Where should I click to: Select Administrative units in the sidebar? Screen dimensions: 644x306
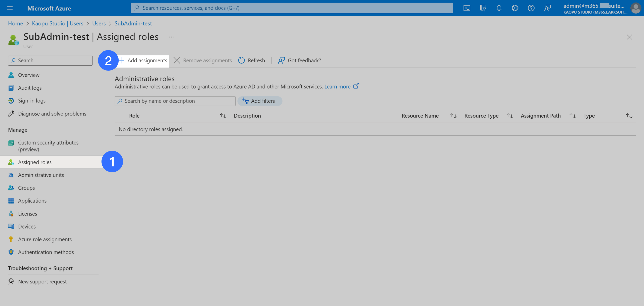(x=41, y=175)
